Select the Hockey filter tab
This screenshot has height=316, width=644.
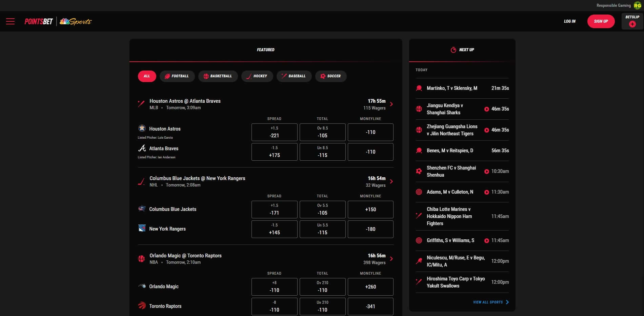click(x=257, y=76)
